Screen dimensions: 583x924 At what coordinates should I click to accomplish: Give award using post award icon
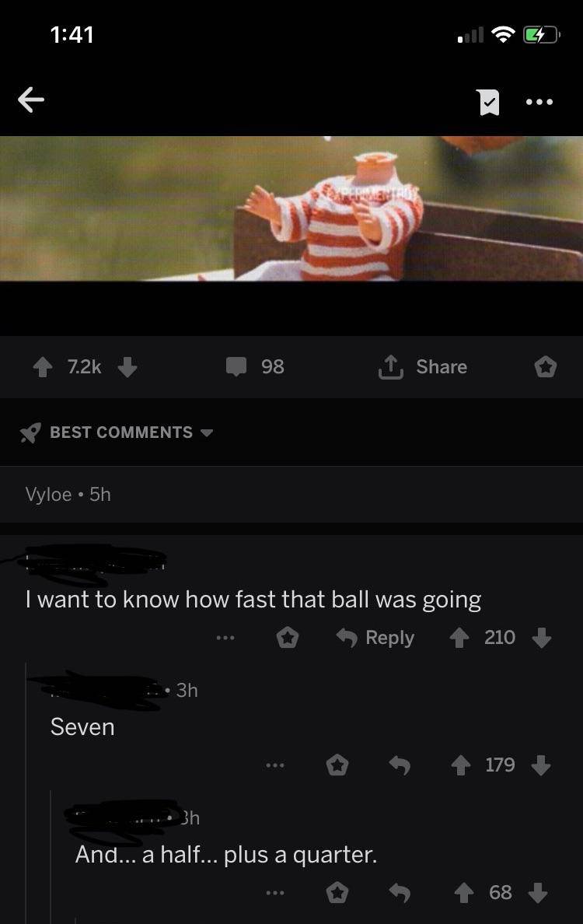[546, 367]
